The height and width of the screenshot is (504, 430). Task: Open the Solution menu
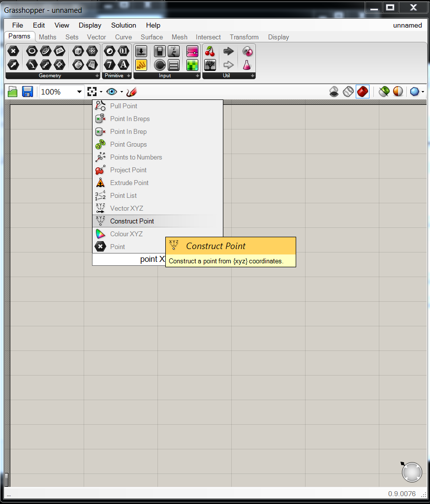[123, 25]
